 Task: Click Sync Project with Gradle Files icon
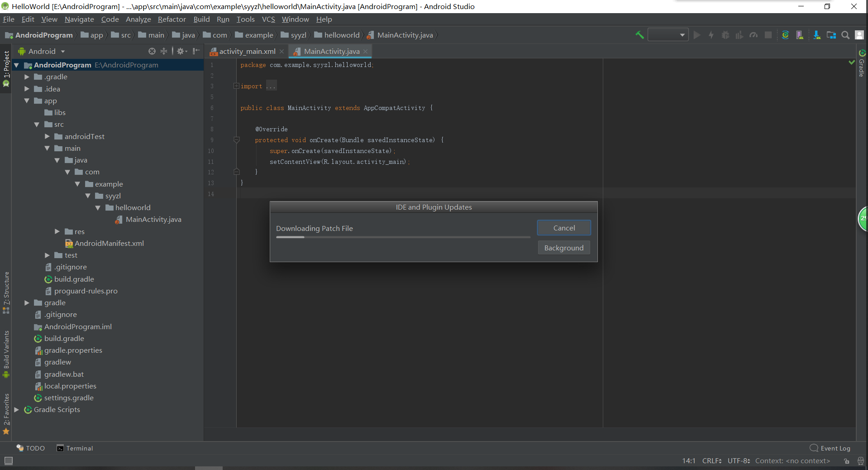[x=785, y=35]
